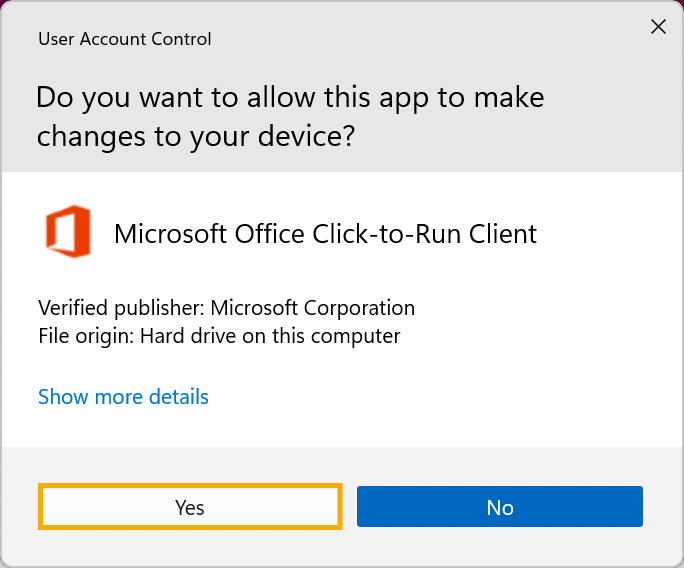Click the orange Microsoft Office logo icon

tap(68, 231)
